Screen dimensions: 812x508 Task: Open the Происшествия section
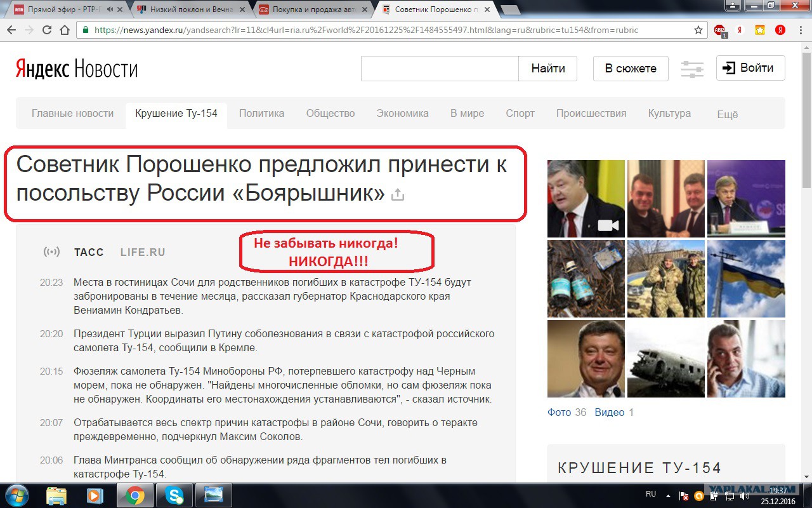pos(591,114)
